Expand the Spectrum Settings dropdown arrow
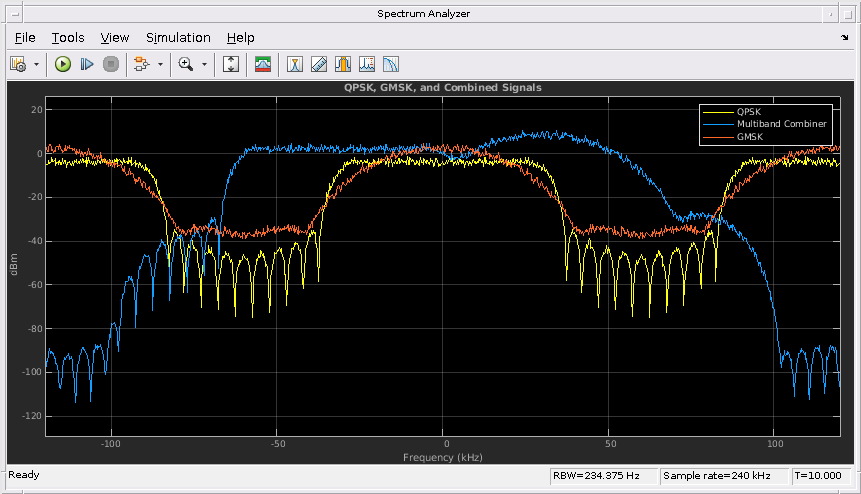This screenshot has height=494, width=861. 37,64
